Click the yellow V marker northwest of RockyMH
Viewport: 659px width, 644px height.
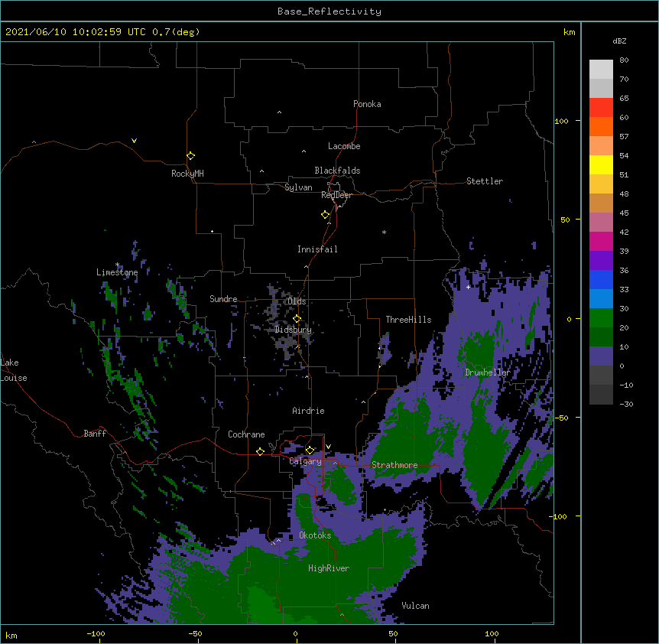click(x=134, y=141)
